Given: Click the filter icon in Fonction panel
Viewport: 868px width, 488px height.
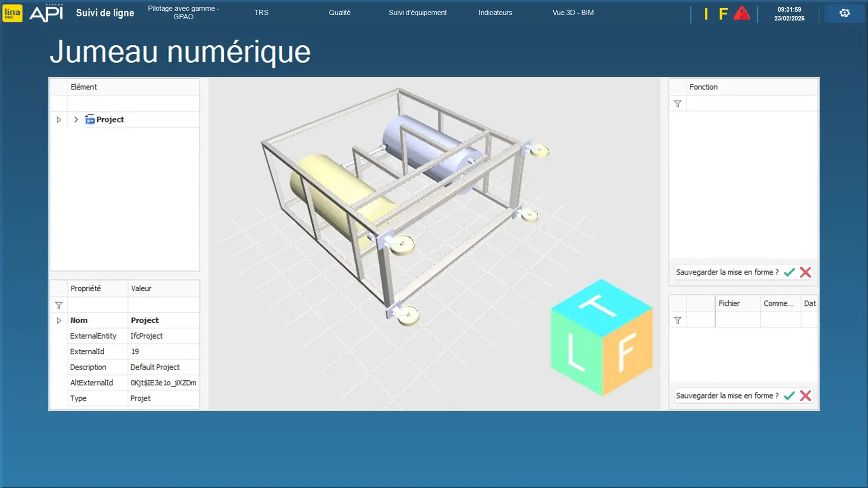Looking at the screenshot, I should click(677, 104).
